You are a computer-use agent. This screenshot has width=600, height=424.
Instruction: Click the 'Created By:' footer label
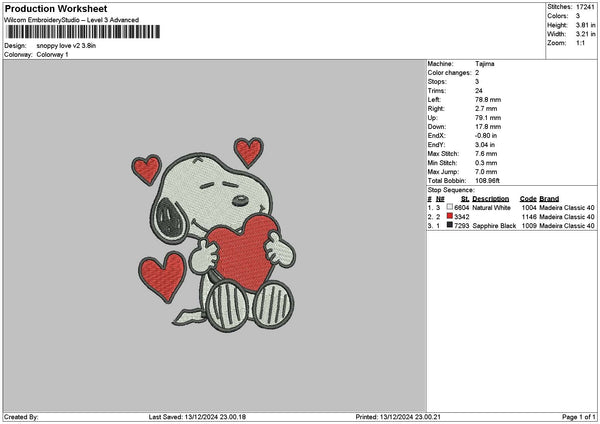[x=21, y=417]
